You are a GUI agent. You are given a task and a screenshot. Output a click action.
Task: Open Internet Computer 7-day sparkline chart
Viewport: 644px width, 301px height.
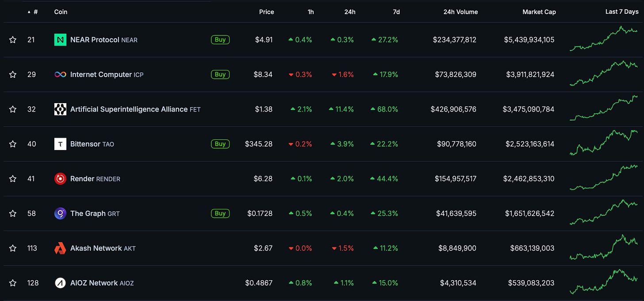point(604,73)
